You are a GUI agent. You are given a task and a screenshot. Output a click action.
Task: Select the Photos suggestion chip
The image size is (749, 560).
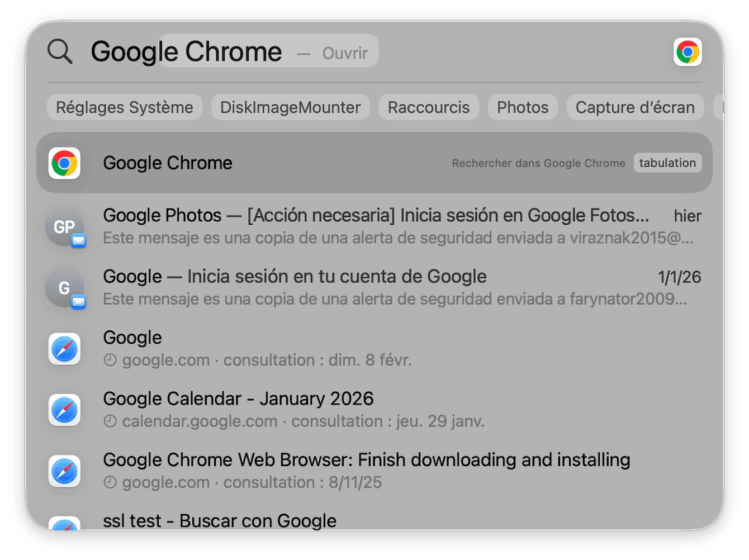(523, 107)
